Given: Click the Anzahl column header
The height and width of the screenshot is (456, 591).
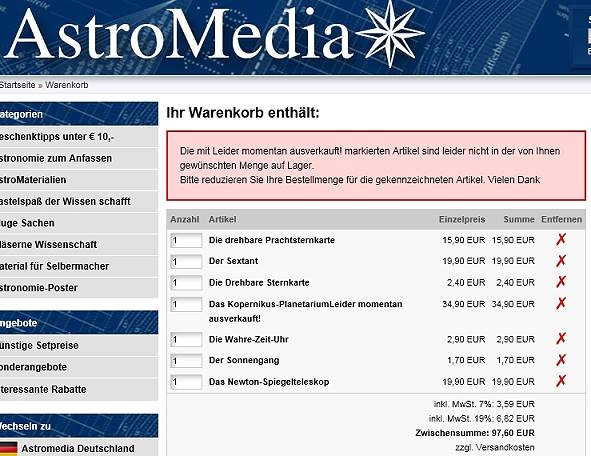Looking at the screenshot, I should click(185, 219).
